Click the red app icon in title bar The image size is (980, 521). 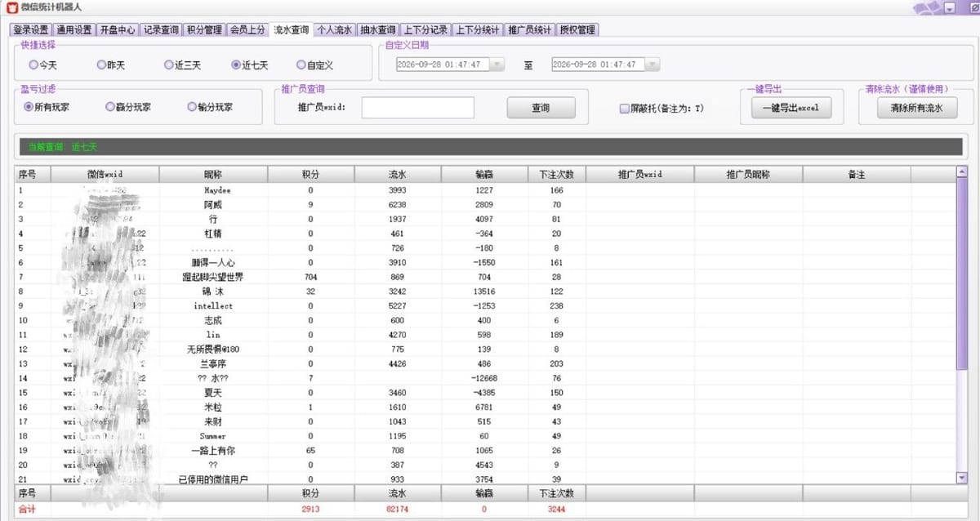(x=11, y=7)
